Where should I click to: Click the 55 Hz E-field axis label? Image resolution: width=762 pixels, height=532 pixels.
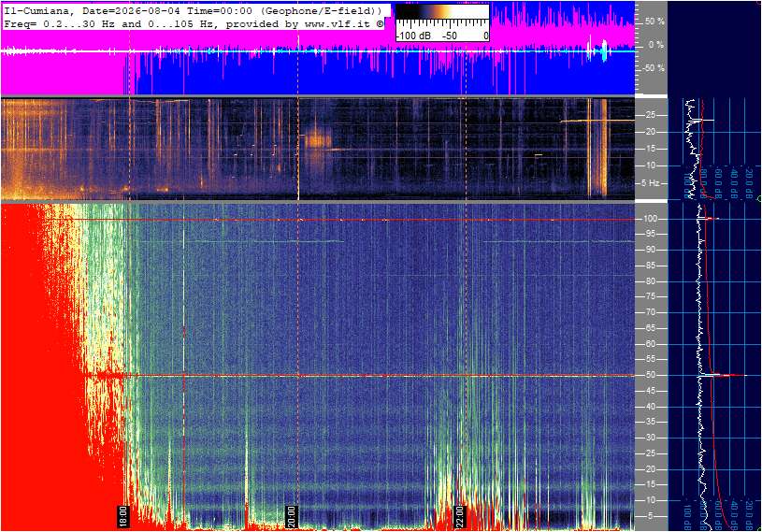click(650, 359)
